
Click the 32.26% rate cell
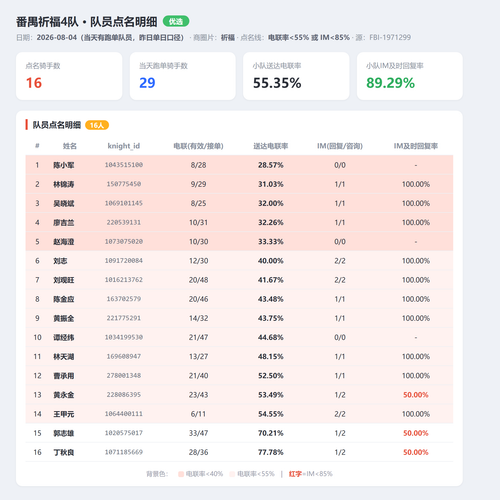[271, 222]
